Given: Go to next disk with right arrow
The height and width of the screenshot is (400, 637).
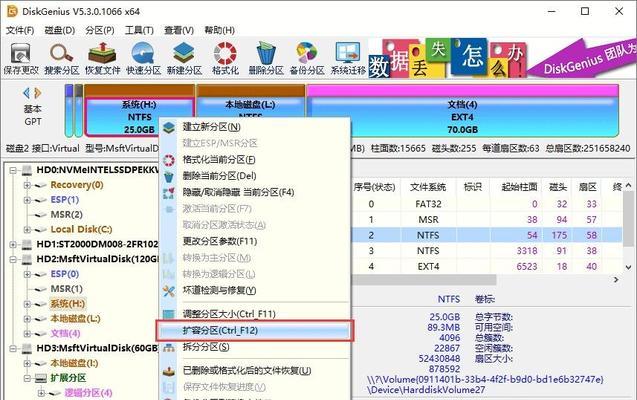Looking at the screenshot, I should [38, 93].
